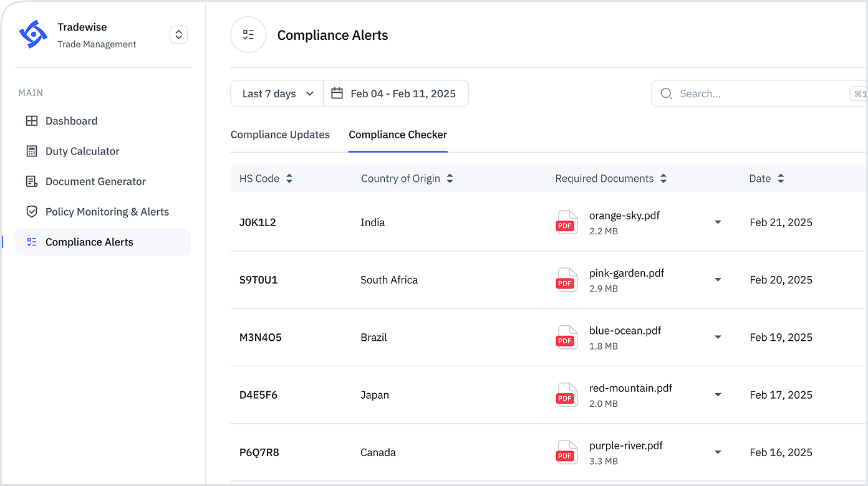Expand documents dropdown for orange-sky.pdf
The image size is (868, 486).
tap(718, 222)
